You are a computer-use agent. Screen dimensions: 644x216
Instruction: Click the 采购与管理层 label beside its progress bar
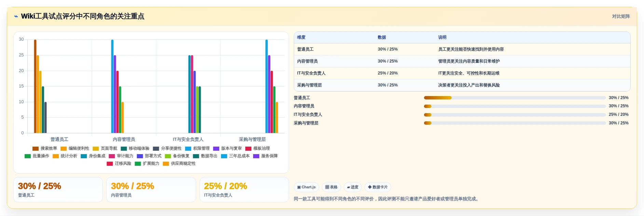(x=306, y=123)
